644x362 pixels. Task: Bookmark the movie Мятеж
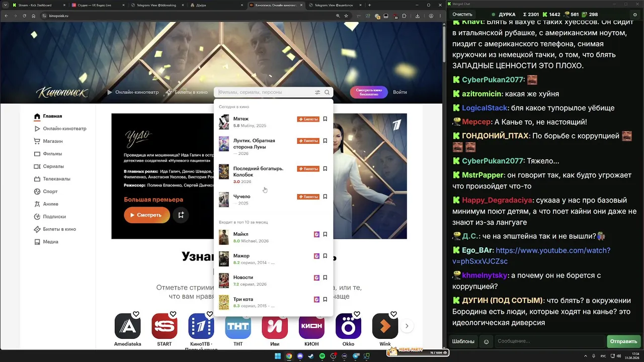coord(325,119)
